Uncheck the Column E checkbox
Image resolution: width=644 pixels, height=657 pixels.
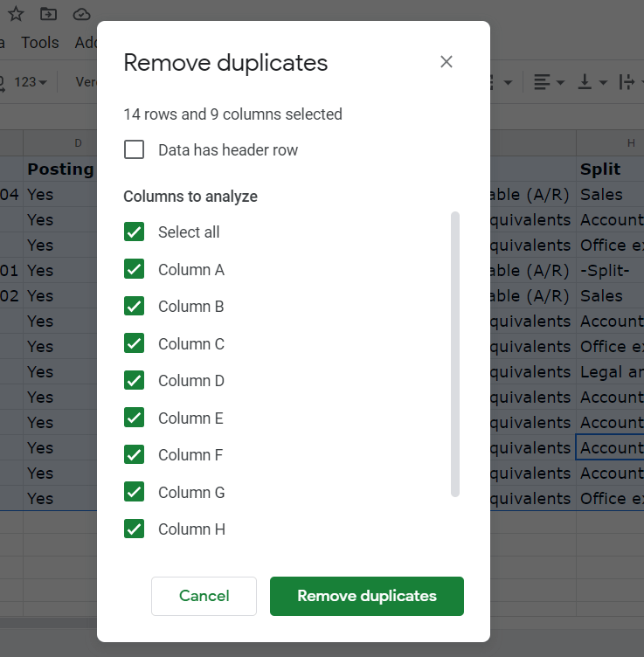[134, 418]
